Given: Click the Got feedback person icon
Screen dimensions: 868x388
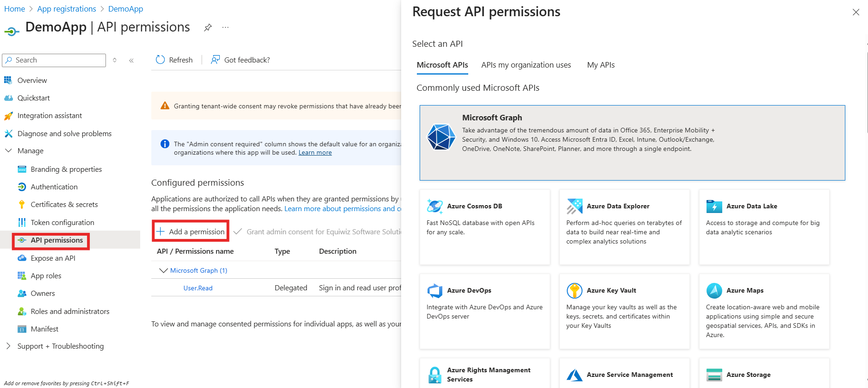Looking at the screenshot, I should [x=215, y=60].
